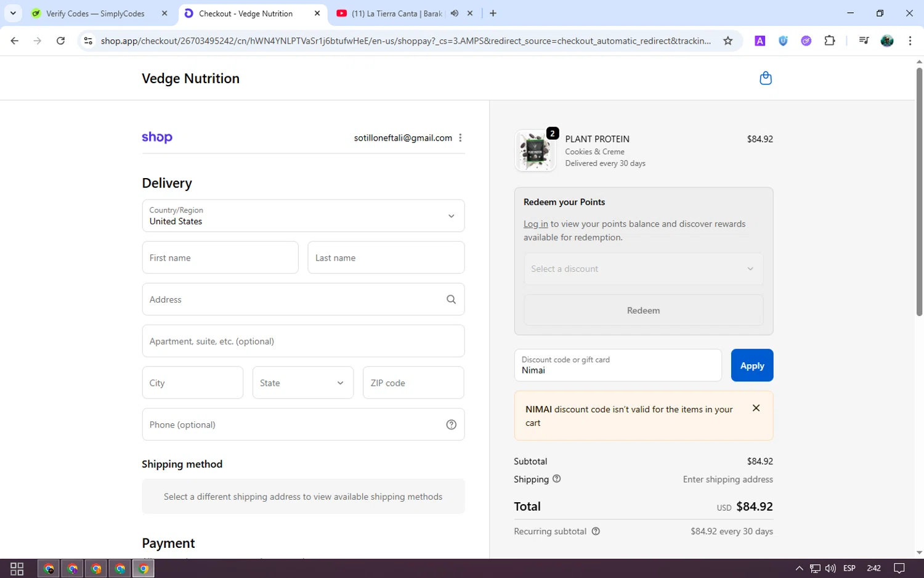Follow the Log in link
The height and width of the screenshot is (578, 924).
(x=535, y=224)
